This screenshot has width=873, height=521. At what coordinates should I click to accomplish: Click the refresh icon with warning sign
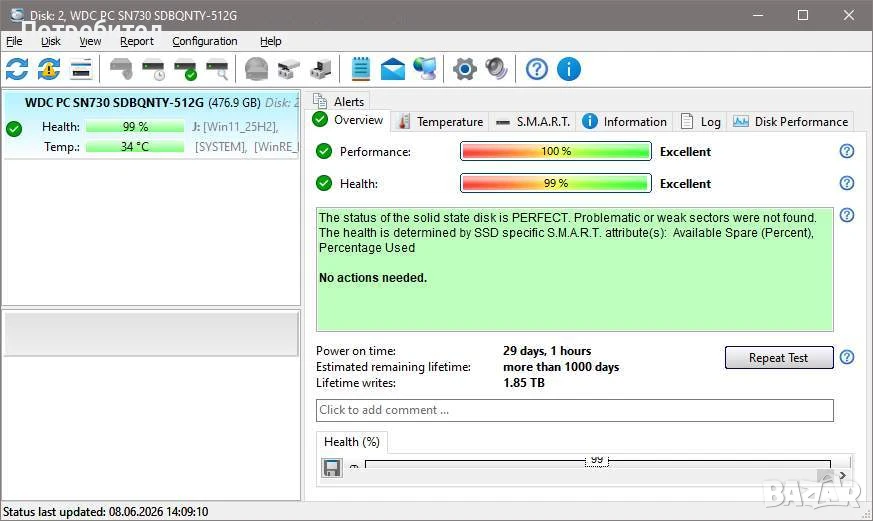(49, 69)
